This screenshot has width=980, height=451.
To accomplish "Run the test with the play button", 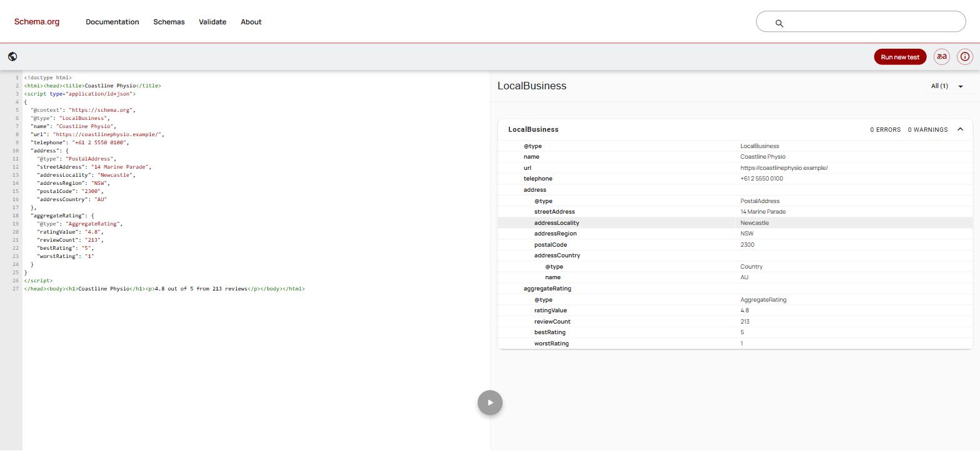I will click(x=490, y=402).
